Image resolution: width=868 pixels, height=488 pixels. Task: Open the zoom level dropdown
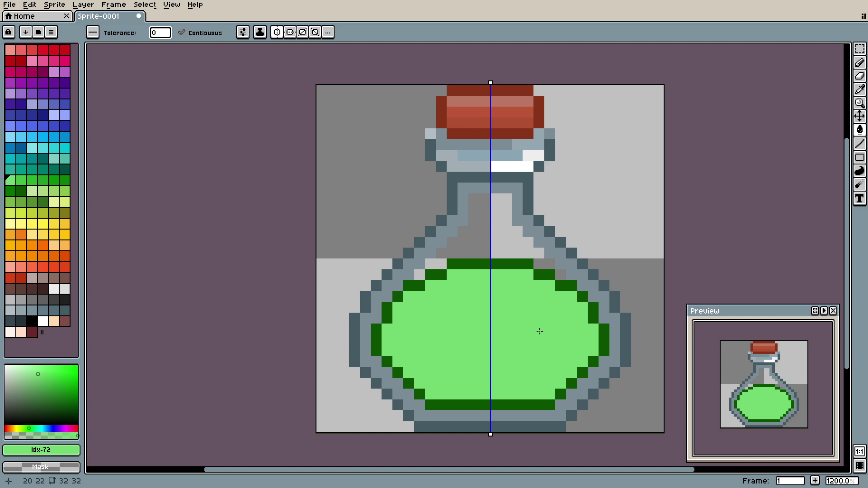pyautogui.click(x=841, y=481)
